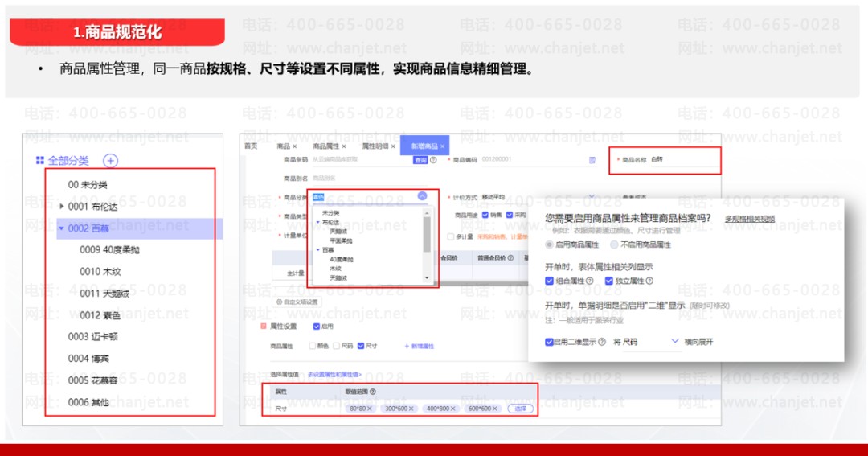
Task: Check the 颜色 attribute checkbox
Action: pos(312,346)
